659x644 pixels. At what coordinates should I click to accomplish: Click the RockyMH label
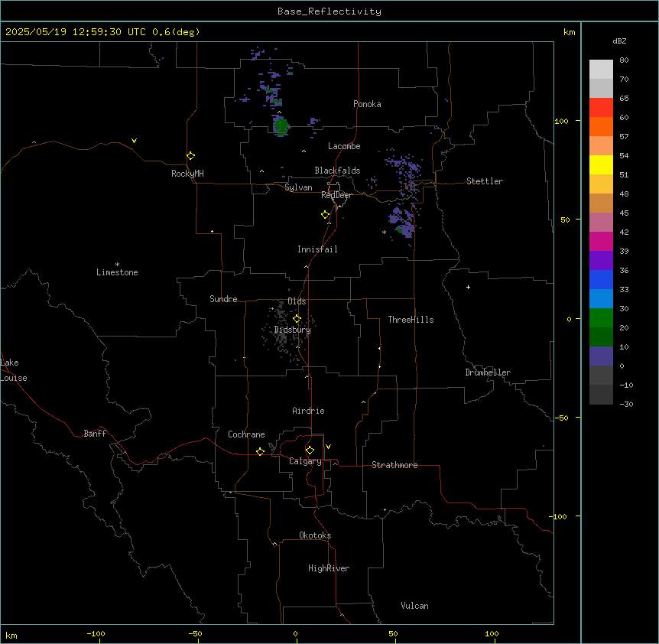point(187,174)
